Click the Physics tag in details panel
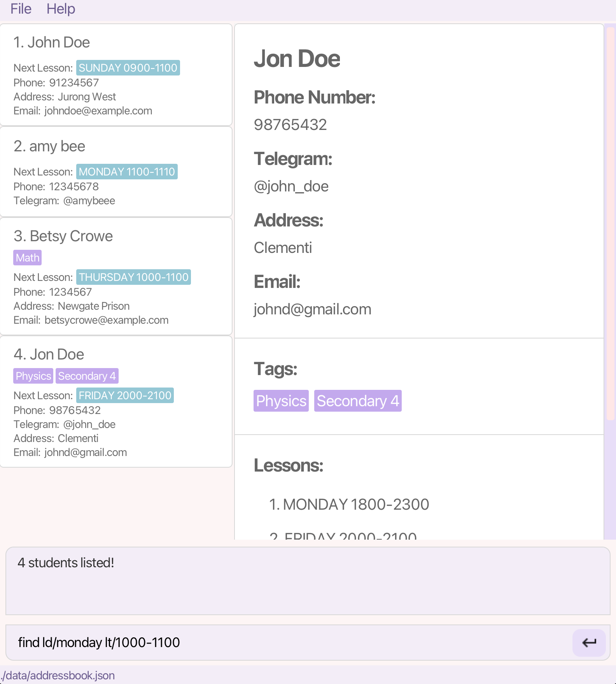The width and height of the screenshot is (616, 684). point(281,401)
